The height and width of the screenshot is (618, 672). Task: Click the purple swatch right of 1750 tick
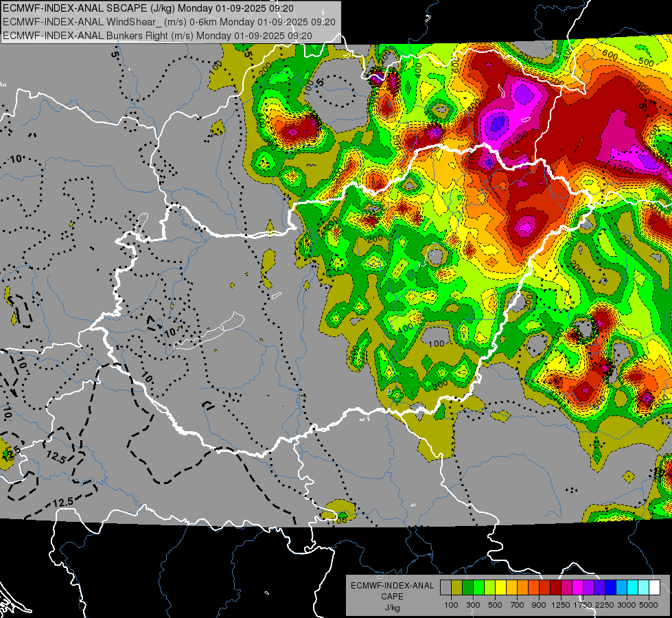pyautogui.click(x=589, y=588)
